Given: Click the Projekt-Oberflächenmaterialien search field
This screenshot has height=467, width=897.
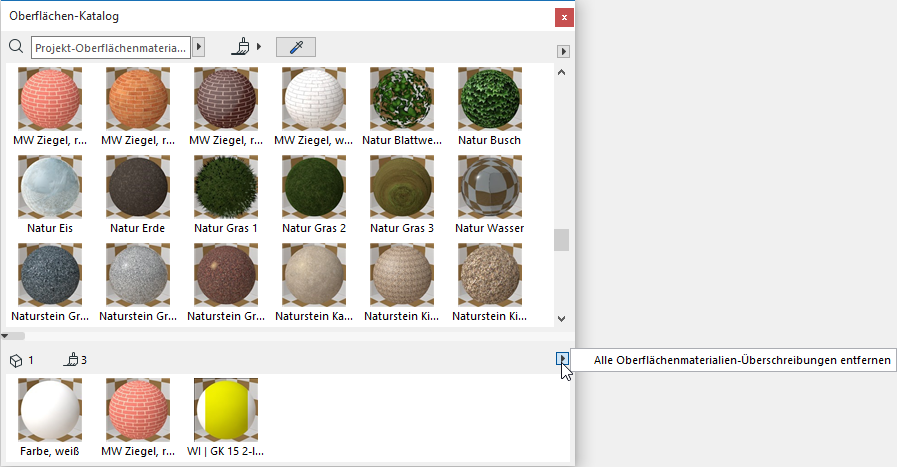Looking at the screenshot, I should (110, 47).
